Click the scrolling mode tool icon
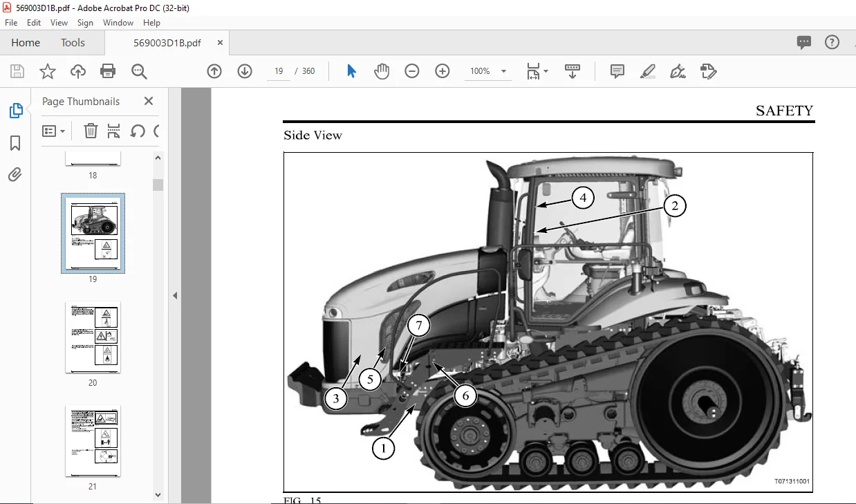 pyautogui.click(x=573, y=71)
